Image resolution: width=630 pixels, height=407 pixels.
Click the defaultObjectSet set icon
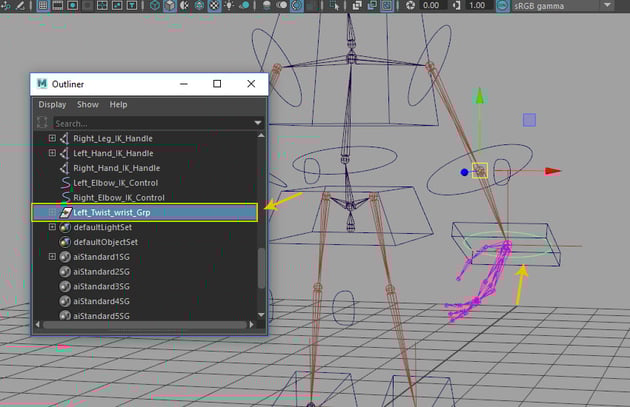point(65,242)
